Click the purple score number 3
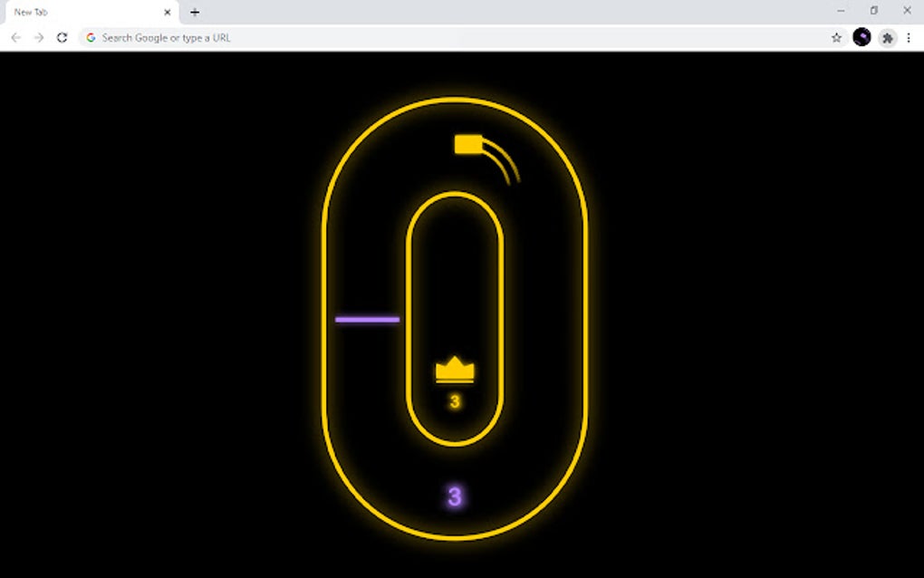The width and height of the screenshot is (924, 578). tap(453, 496)
